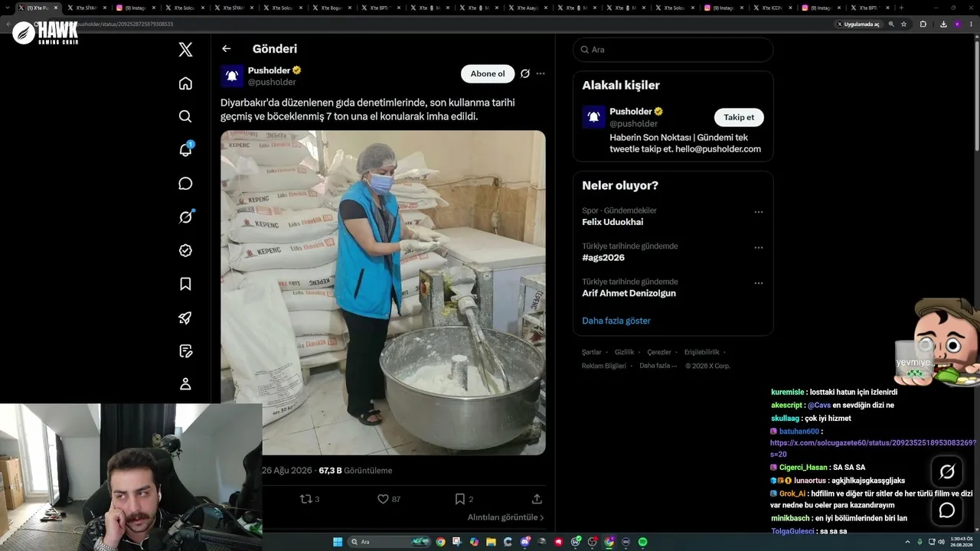
Task: Open the Explore search icon in sidebar
Action: [x=185, y=116]
